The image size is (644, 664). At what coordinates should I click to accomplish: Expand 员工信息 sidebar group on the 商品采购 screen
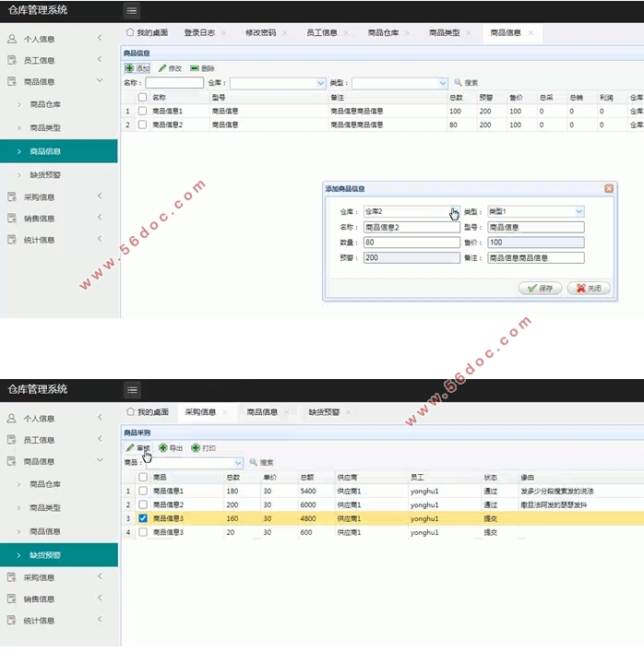click(100, 439)
